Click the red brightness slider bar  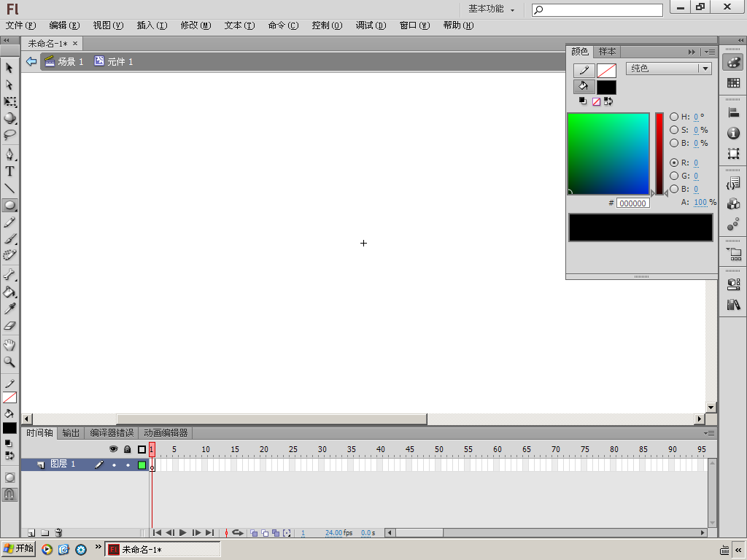[659, 154]
